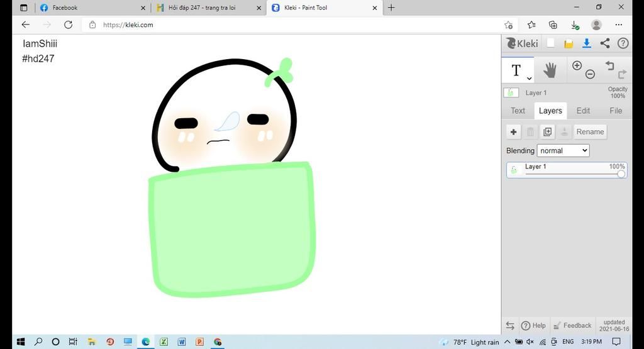Go back to previous page
Viewport: 644px width, 349px height.
pos(25,25)
